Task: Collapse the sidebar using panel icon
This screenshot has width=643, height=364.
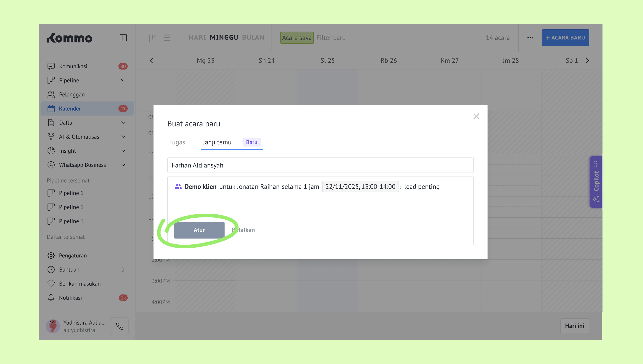Action: 123,38
